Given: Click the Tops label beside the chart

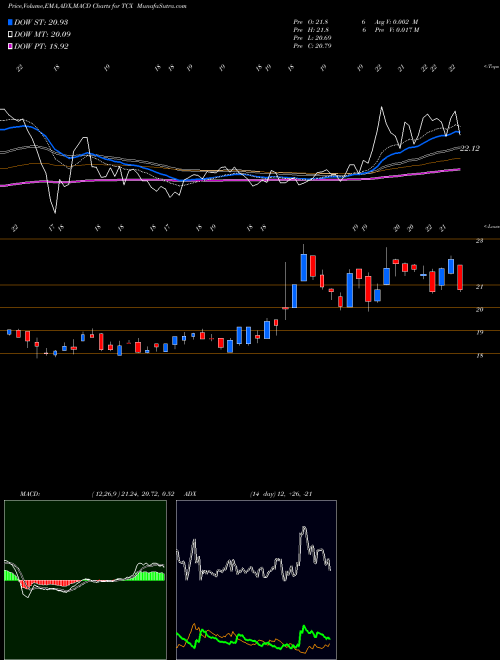Looking at the screenshot, I should 491,67.
